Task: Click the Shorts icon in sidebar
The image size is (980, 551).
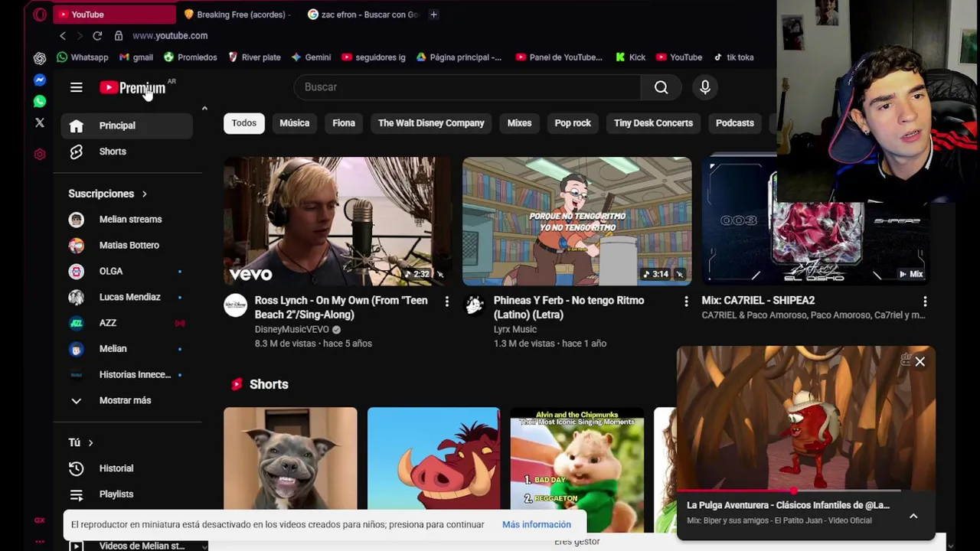Action: click(x=76, y=152)
